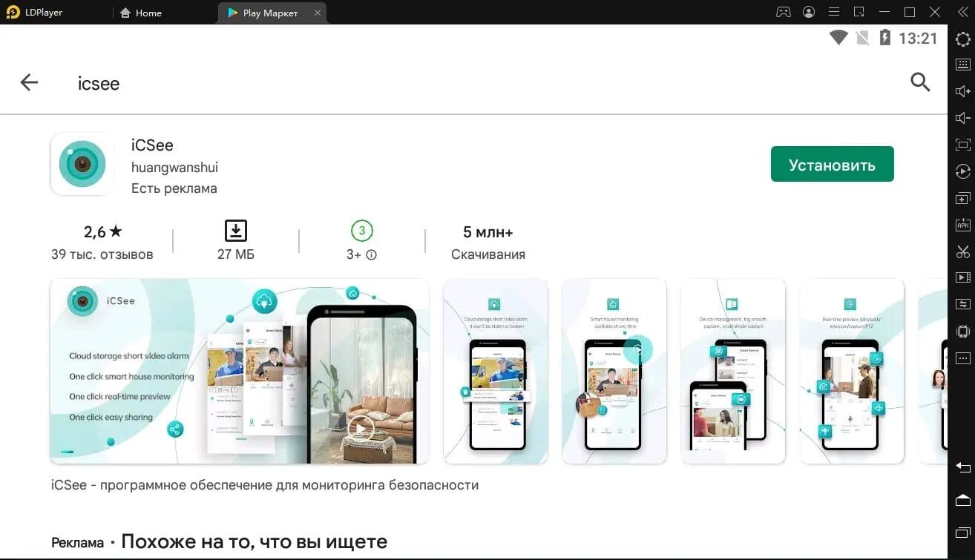The width and height of the screenshot is (975, 560).
Task: Close the Play Маркет tab
Action: (318, 13)
